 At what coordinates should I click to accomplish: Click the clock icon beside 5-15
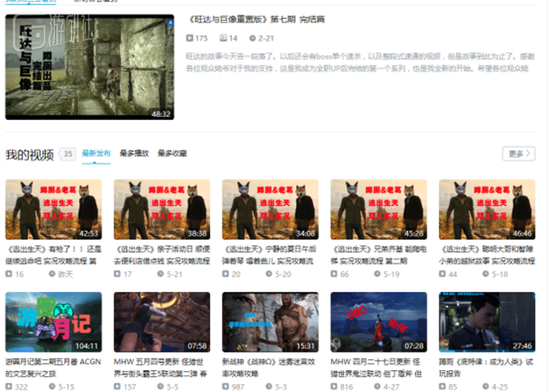[52, 386]
